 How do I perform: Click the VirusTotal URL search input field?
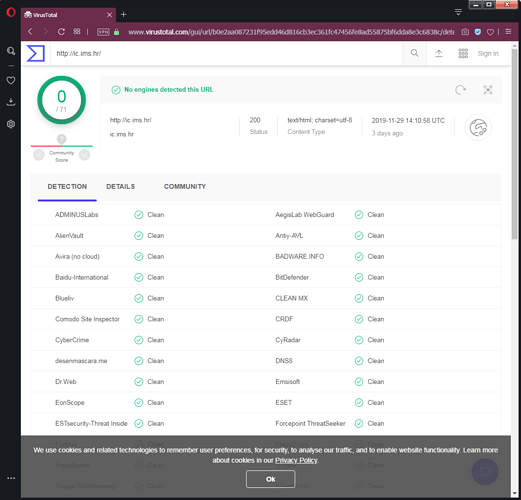click(x=226, y=53)
